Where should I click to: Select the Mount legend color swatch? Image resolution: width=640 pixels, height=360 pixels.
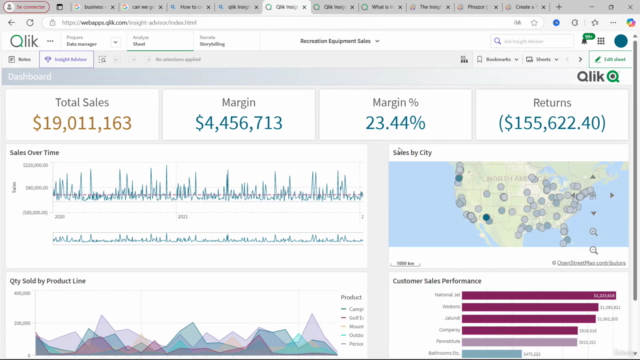point(344,327)
